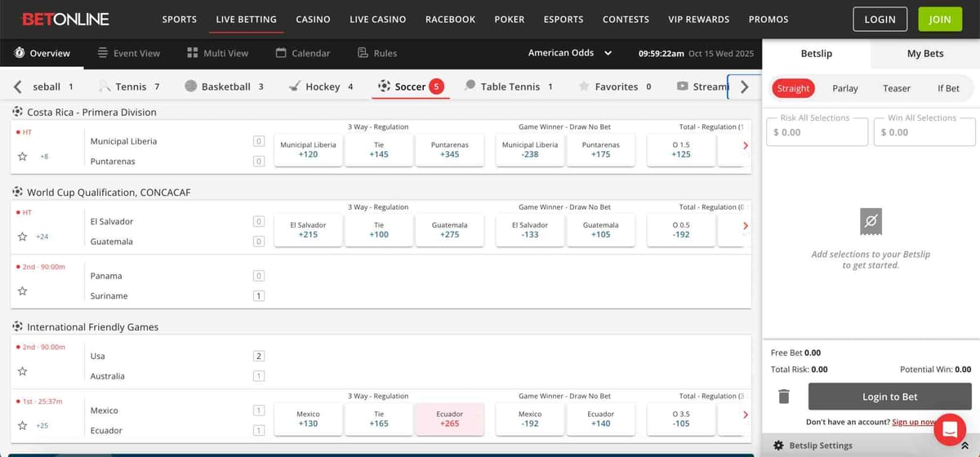Click the Favorites star icon in sports bar
The height and width of the screenshot is (457, 980).
click(x=584, y=87)
